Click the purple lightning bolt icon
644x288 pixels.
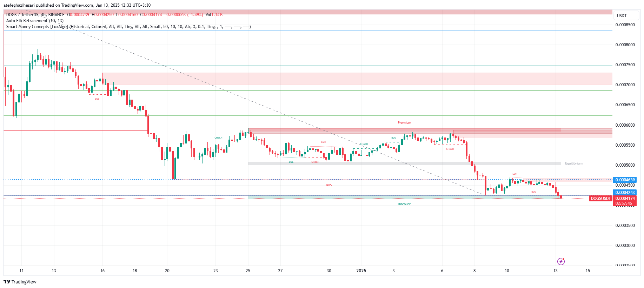(561, 261)
